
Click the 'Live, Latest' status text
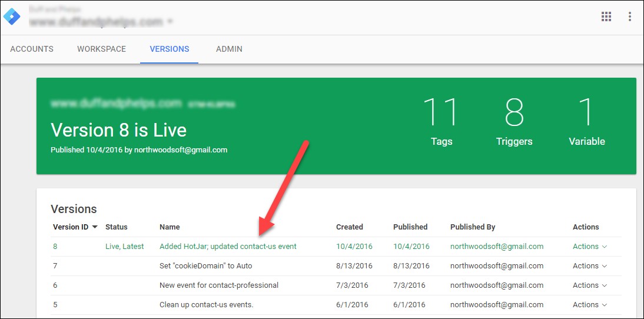coord(124,247)
